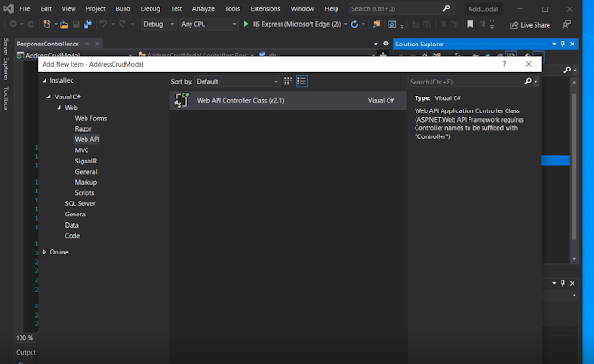Screen dimensions: 594x364
Task: Open the File menu
Action: pyautogui.click(x=24, y=8)
